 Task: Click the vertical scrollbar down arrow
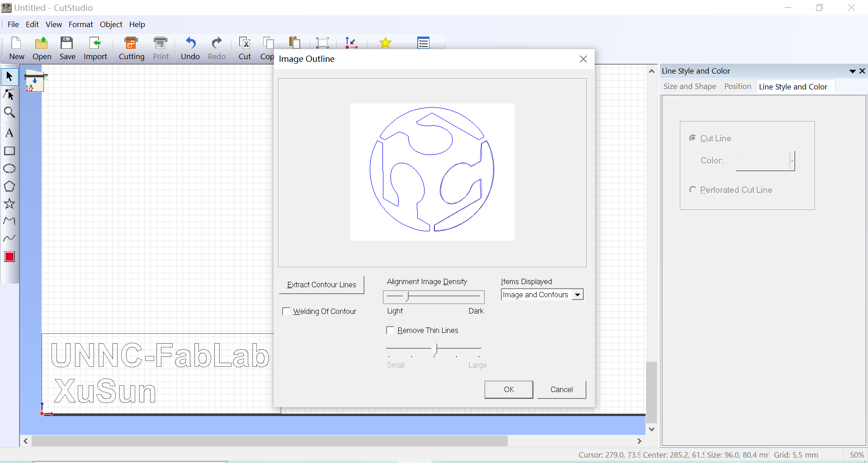(651, 429)
